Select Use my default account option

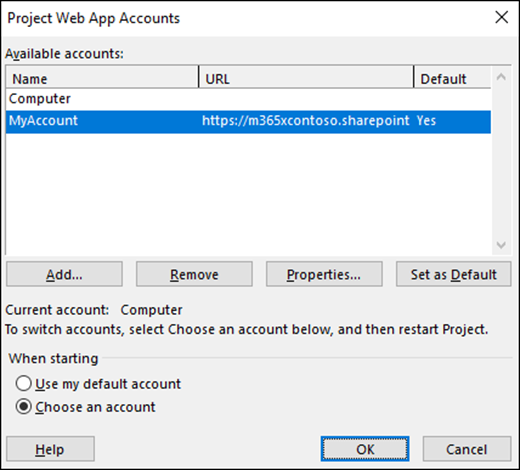98,384
